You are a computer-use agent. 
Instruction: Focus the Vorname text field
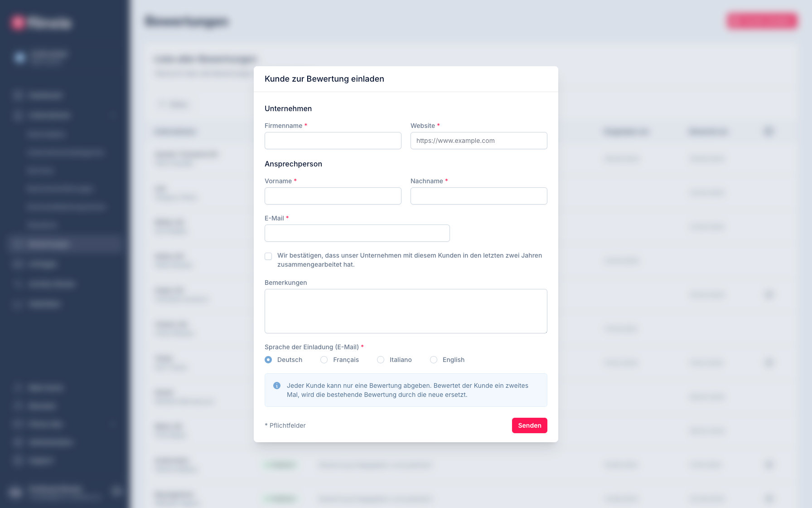tap(333, 196)
